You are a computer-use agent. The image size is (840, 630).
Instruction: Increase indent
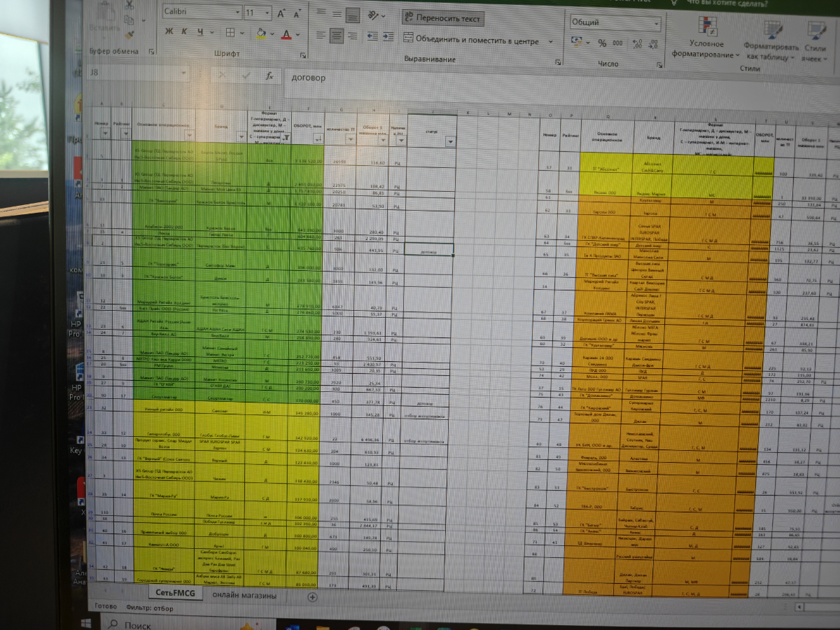(x=388, y=37)
